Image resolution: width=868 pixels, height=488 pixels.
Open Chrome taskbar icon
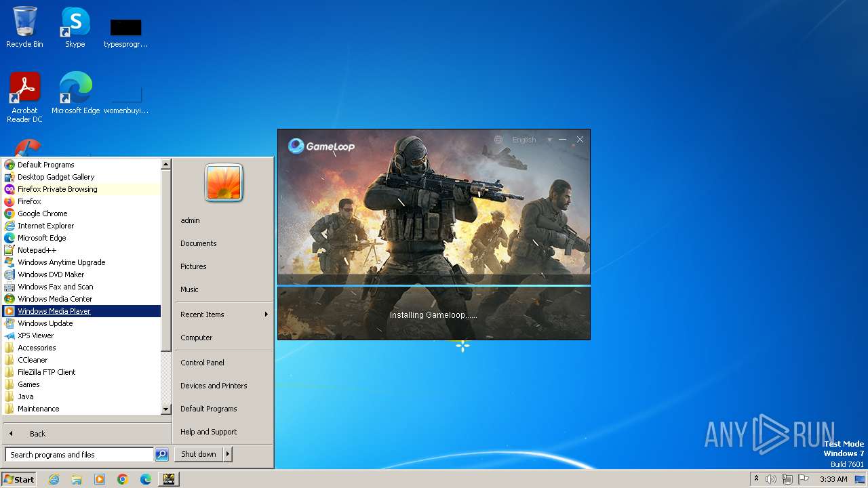pyautogui.click(x=123, y=479)
